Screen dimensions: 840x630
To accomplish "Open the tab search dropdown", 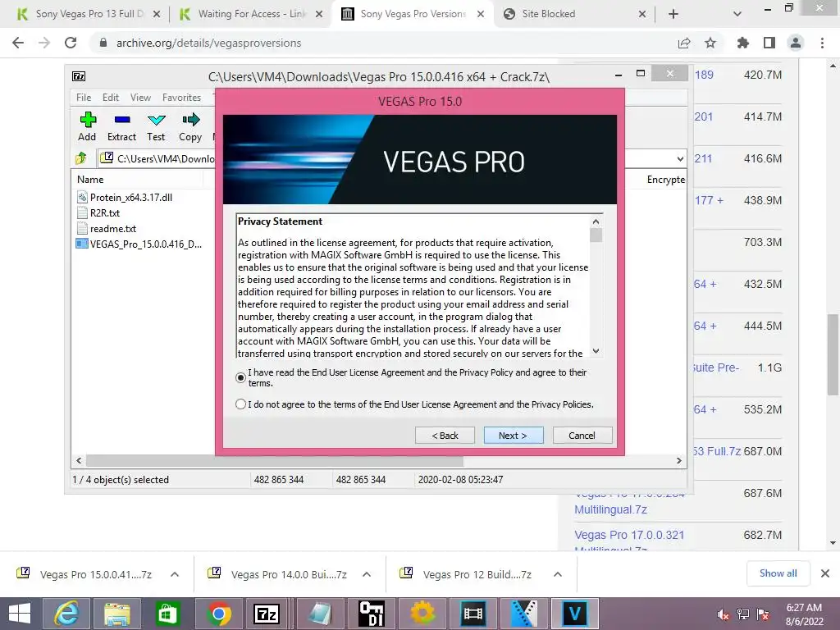I will click(737, 14).
